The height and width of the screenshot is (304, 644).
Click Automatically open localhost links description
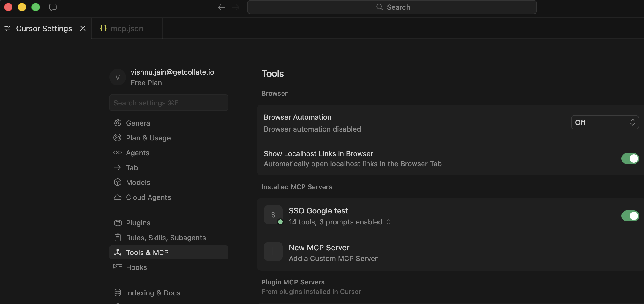point(353,164)
